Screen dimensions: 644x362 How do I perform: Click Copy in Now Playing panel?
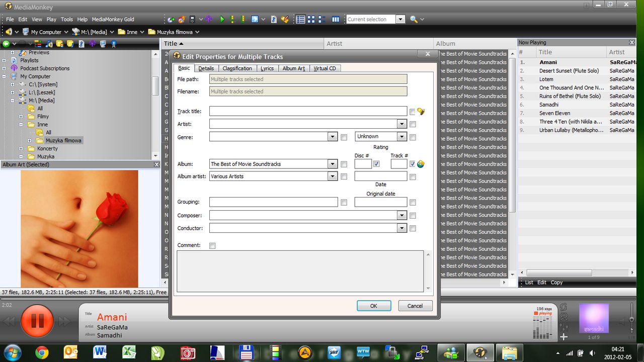pyautogui.click(x=556, y=283)
